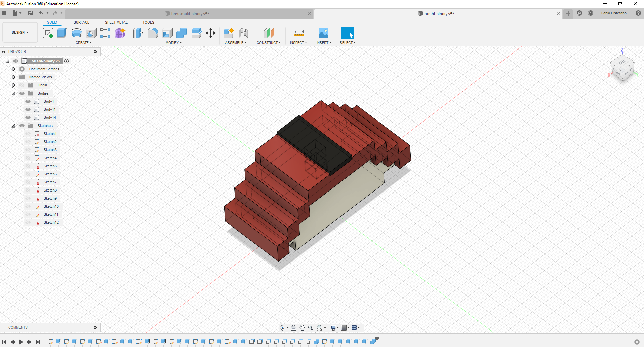
Task: Hide Body1 using its eye icon
Action: click(28, 101)
